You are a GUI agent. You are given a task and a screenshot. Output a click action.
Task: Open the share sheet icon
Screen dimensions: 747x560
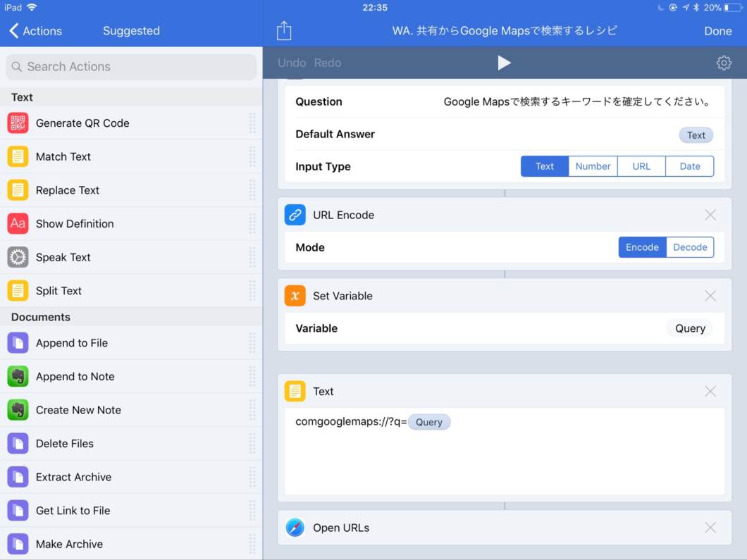pos(284,31)
